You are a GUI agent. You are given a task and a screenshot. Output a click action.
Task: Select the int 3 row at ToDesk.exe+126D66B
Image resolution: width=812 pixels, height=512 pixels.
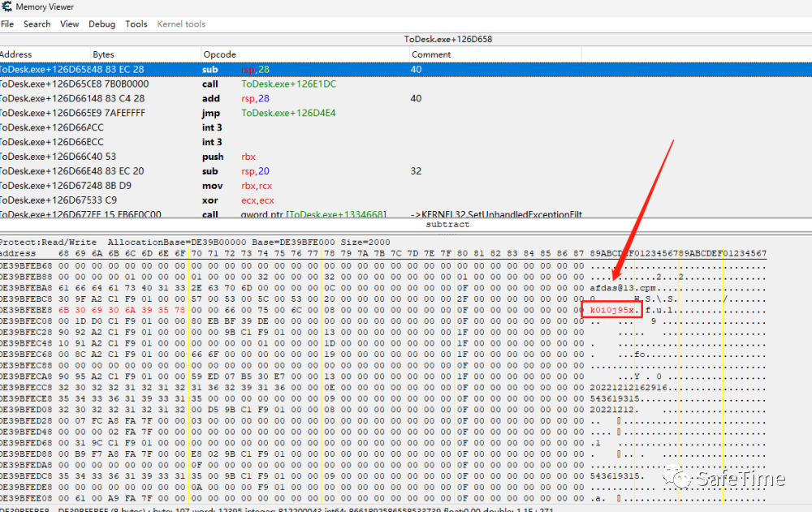(406, 142)
